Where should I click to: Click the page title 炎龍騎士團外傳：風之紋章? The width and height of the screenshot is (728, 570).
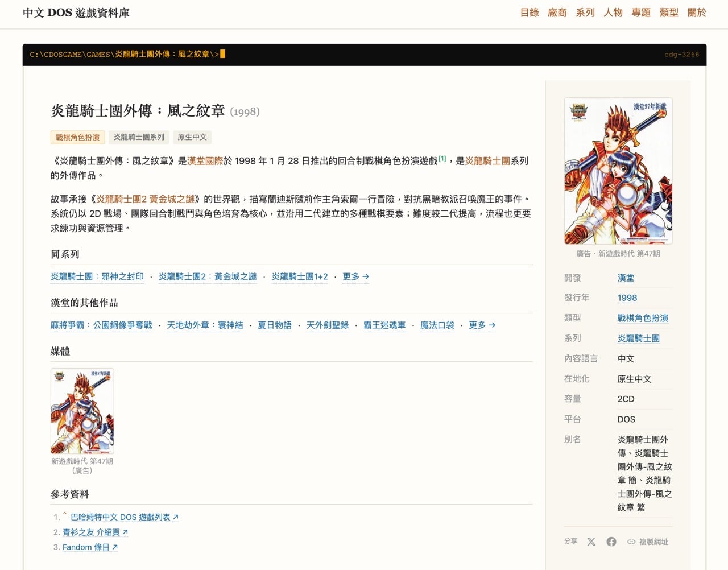coord(138,110)
